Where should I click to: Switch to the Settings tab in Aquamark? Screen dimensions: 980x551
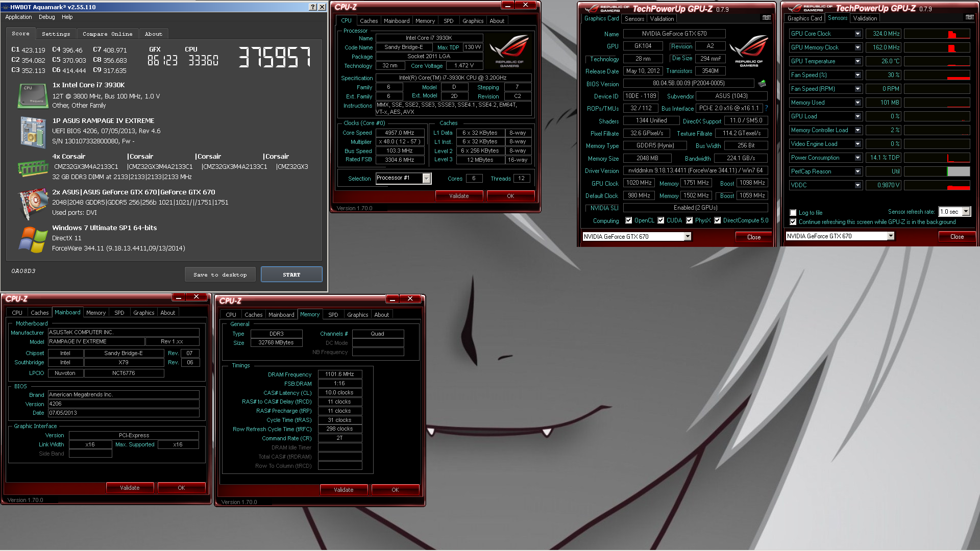coord(56,34)
